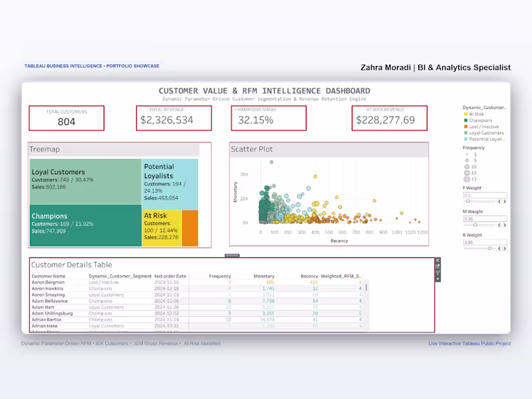Click last order Date column header

(x=170, y=276)
